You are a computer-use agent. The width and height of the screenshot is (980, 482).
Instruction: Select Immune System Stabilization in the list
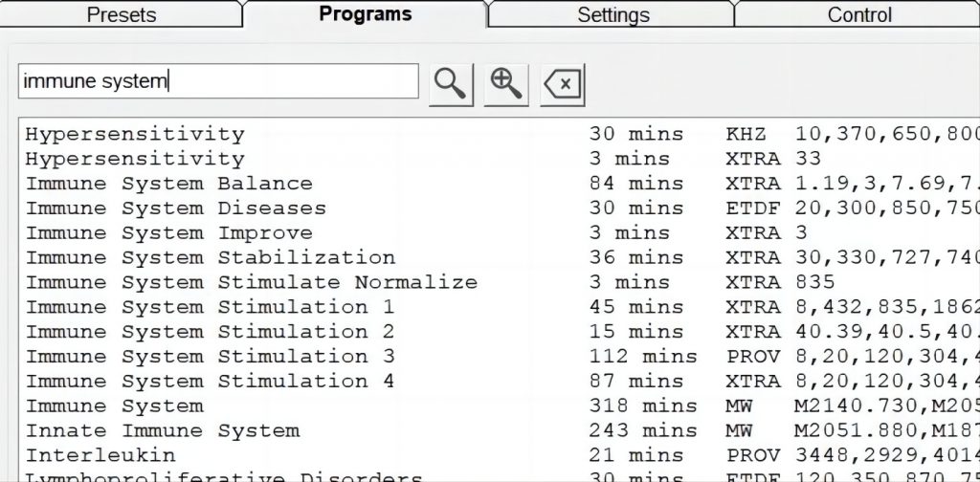click(x=210, y=258)
